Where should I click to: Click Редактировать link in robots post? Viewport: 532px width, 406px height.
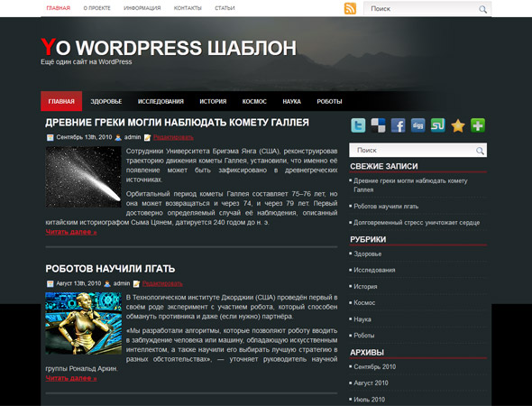tap(162, 284)
